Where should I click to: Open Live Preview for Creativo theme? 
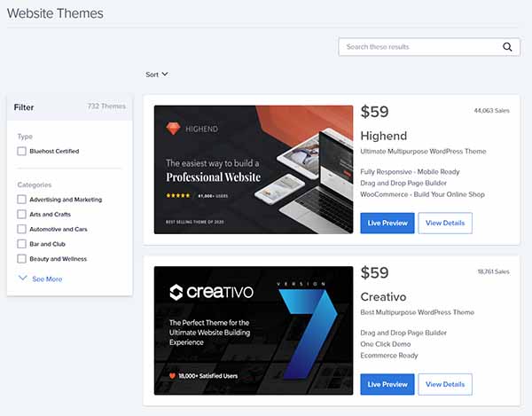pyautogui.click(x=387, y=384)
